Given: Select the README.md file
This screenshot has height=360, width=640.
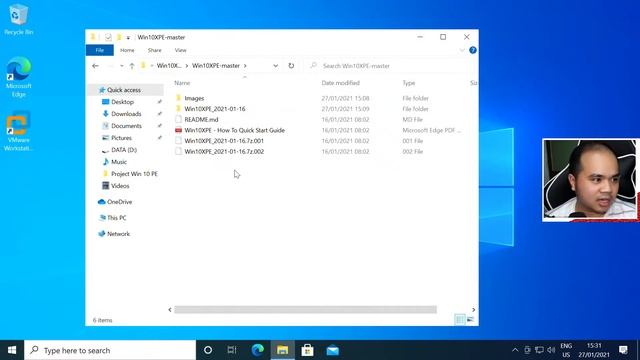Looking at the screenshot, I should 201,120.
